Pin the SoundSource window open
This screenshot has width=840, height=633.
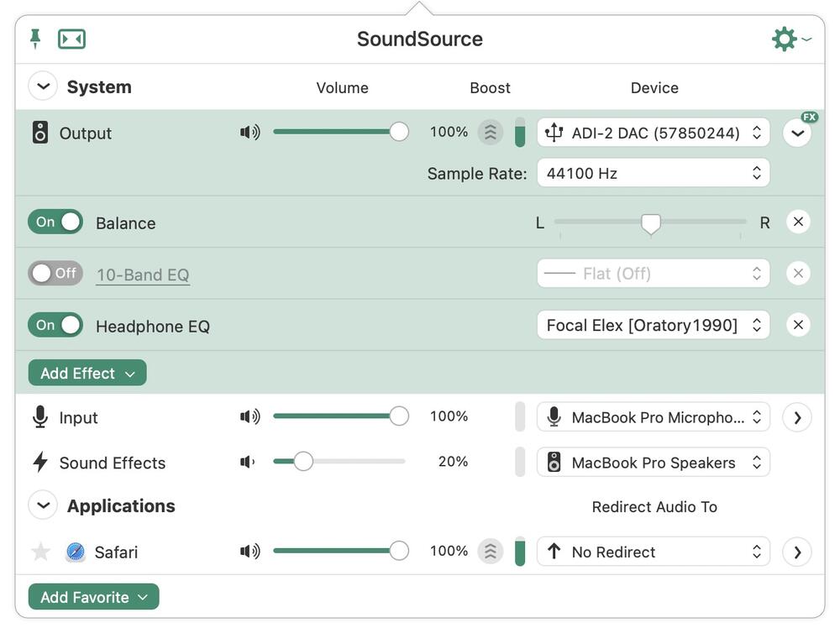point(35,39)
